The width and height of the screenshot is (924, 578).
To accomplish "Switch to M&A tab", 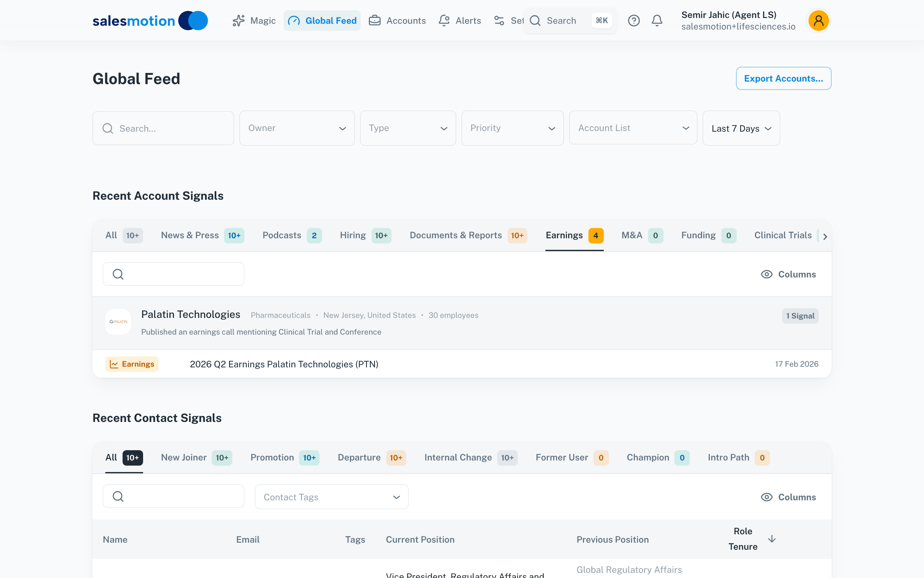I will [642, 235].
